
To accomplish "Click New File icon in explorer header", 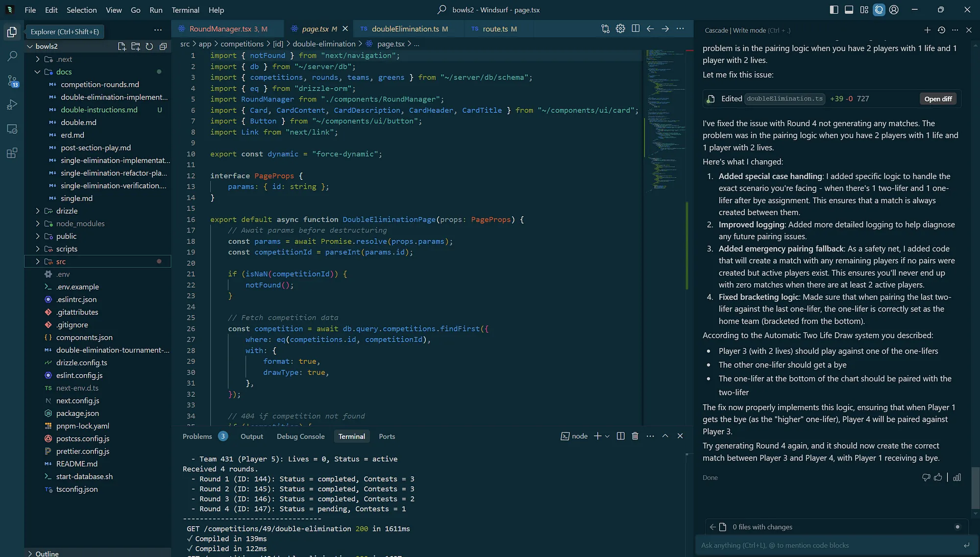I will pyautogui.click(x=122, y=46).
